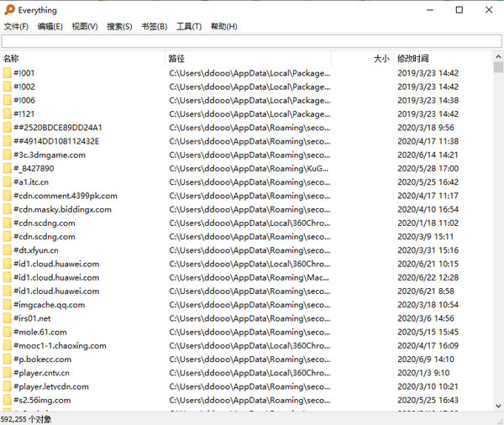
Task: Click folder icon of #mole.61.com
Action: [x=7, y=332]
